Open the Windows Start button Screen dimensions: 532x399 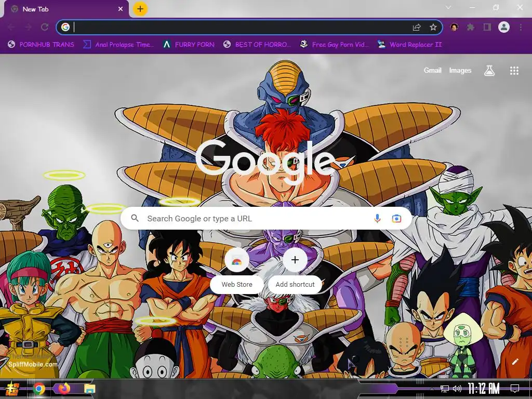[12, 389]
